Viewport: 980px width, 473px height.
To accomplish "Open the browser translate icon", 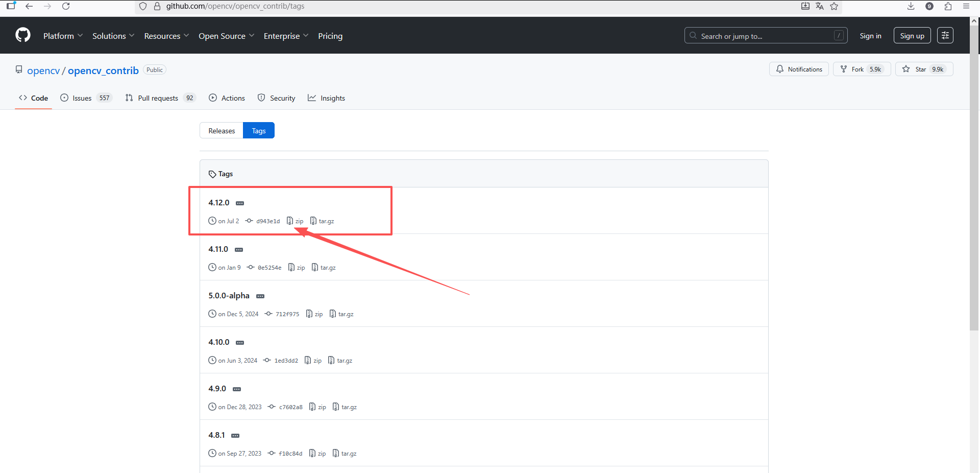I will (x=820, y=6).
